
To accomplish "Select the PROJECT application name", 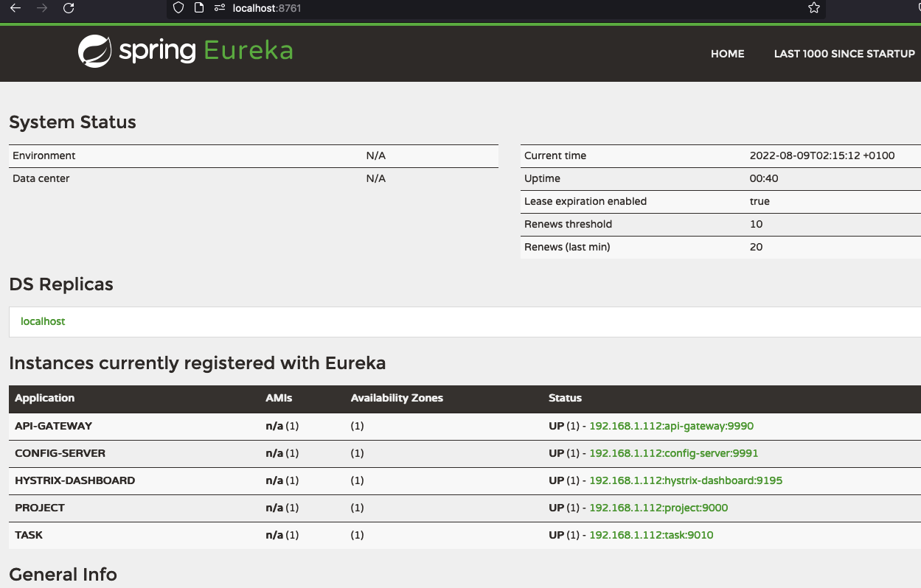I will pyautogui.click(x=40, y=508).
